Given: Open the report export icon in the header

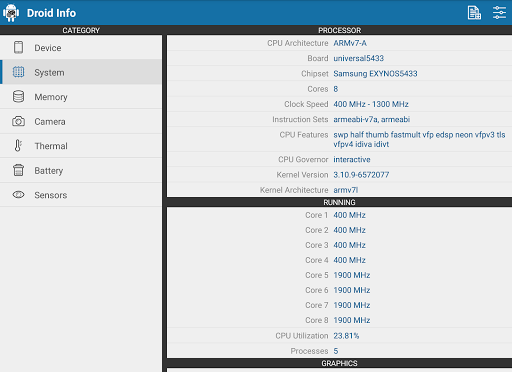Looking at the screenshot, I should [474, 13].
